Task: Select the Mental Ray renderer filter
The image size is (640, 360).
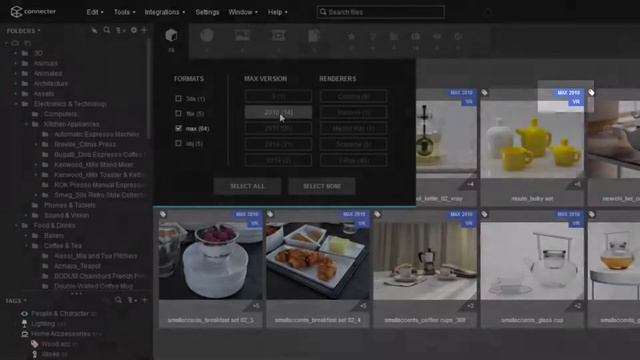Action: (x=353, y=128)
